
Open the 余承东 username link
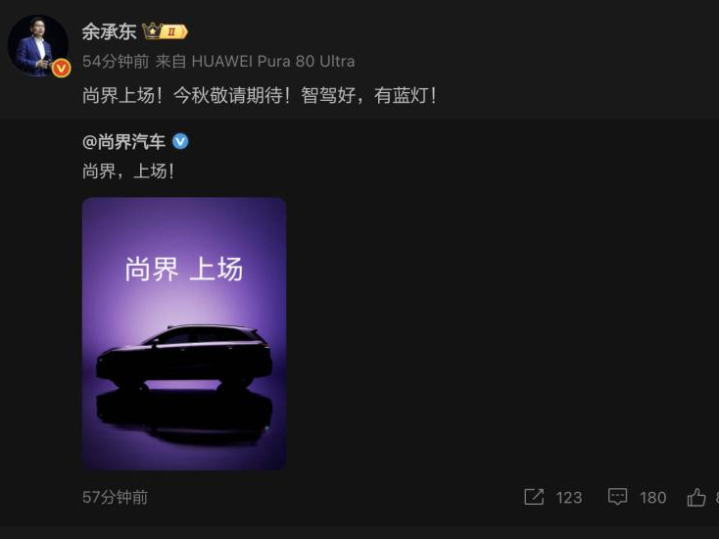point(109,32)
